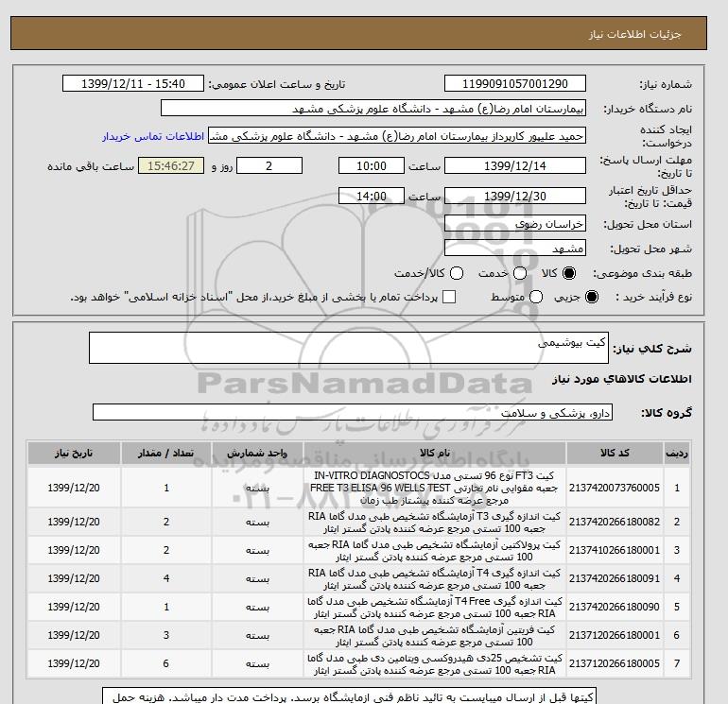Click the شماره نیاز field 1199091057001290
Image resolution: width=728 pixels, height=704 pixels.
[515, 83]
